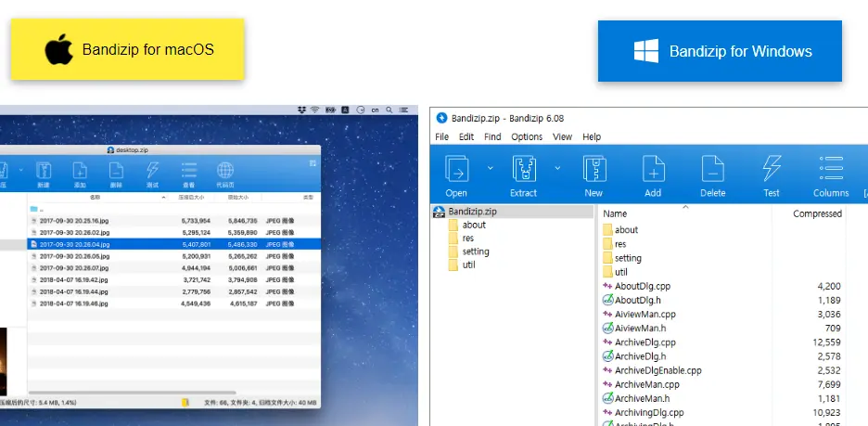This screenshot has height=426, width=868.
Task: Click the input source A icon in menu bar
Action: [x=345, y=110]
